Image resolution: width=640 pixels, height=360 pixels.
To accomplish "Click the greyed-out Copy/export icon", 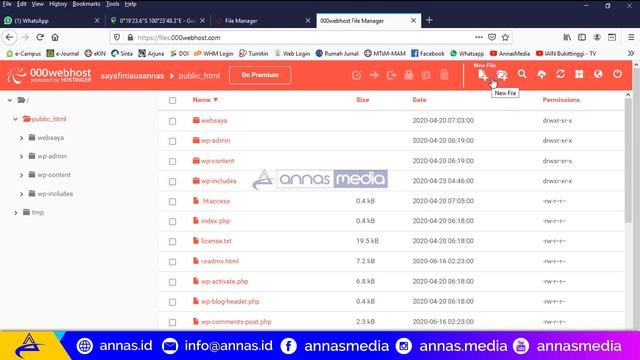I will (x=391, y=75).
